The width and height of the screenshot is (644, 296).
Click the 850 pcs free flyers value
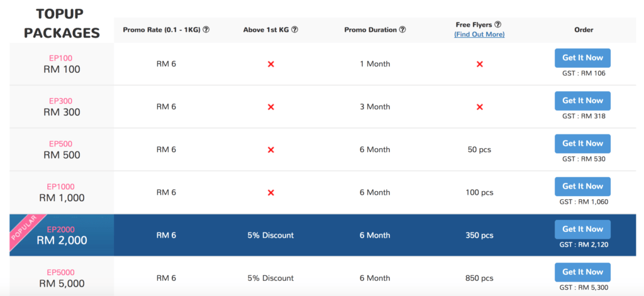(x=479, y=278)
